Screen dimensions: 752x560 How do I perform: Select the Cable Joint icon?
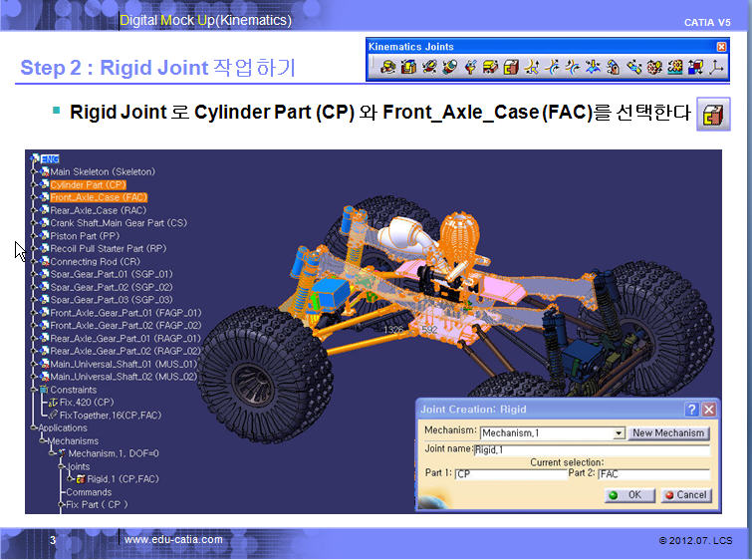point(694,67)
